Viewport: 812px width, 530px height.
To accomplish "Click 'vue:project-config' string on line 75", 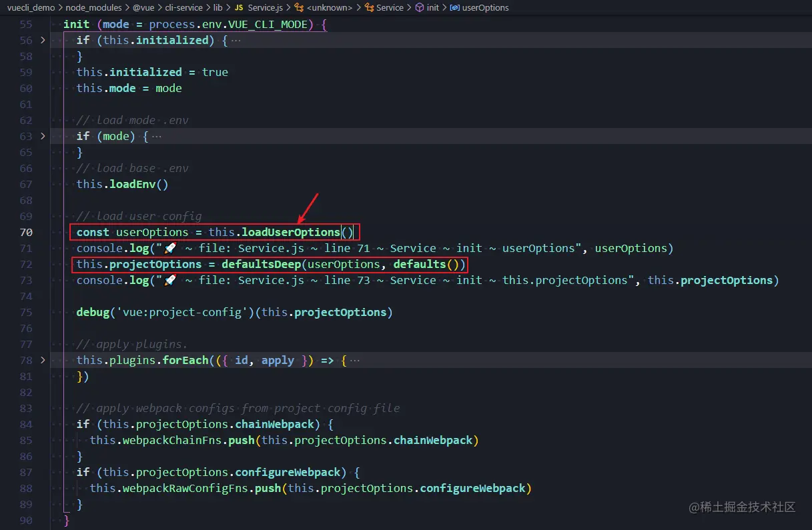I will pyautogui.click(x=182, y=312).
